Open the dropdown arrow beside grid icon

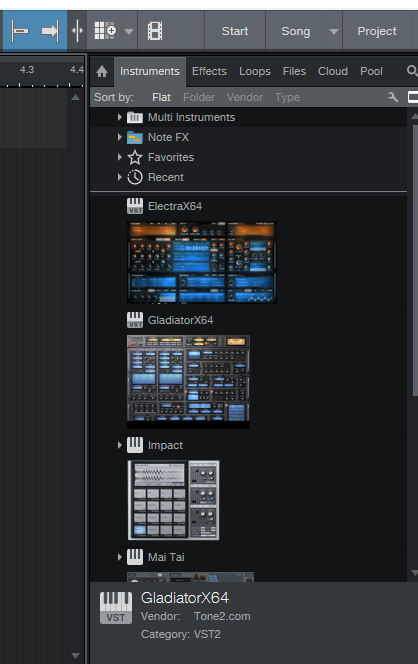pyautogui.click(x=129, y=31)
